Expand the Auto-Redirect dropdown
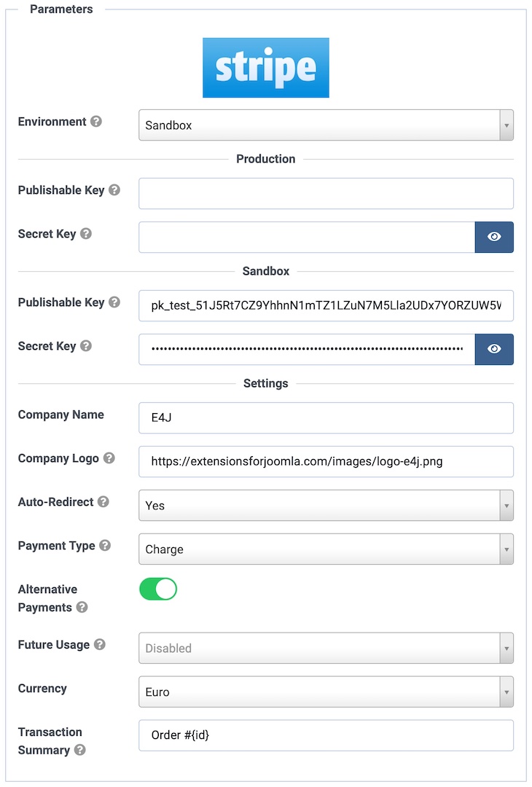 326,505
